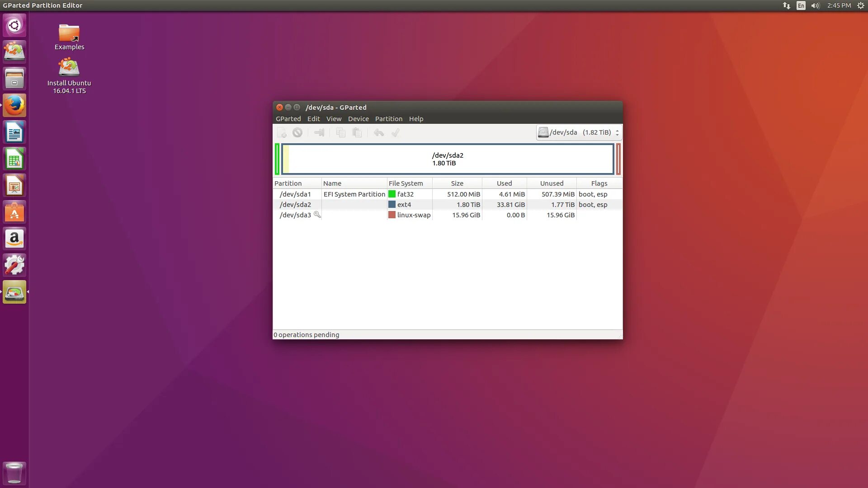This screenshot has height=488, width=868.
Task: Click the key lock icon beside /dev/sda3
Action: click(x=317, y=215)
